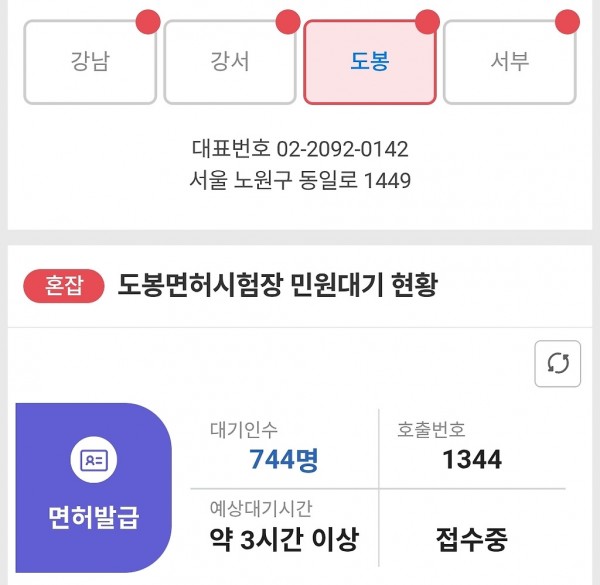
Task: Switch to the 강남 tab
Action: (x=90, y=62)
